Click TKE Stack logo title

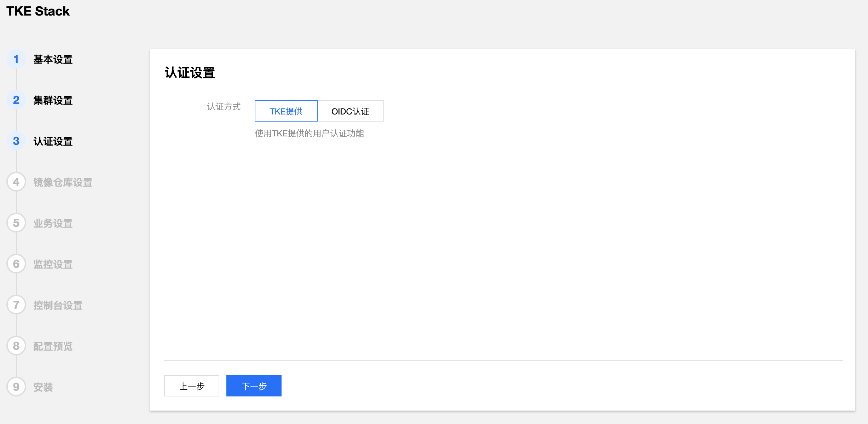pyautogui.click(x=38, y=11)
